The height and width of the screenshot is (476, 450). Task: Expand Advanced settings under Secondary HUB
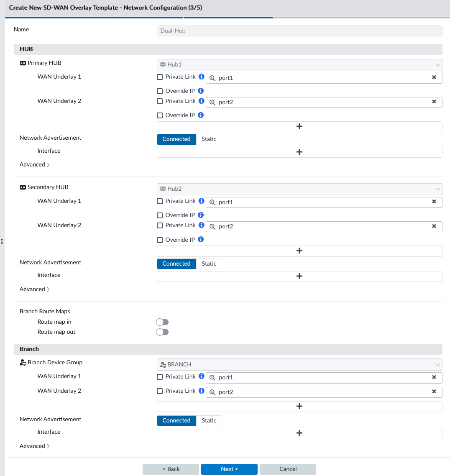34,289
